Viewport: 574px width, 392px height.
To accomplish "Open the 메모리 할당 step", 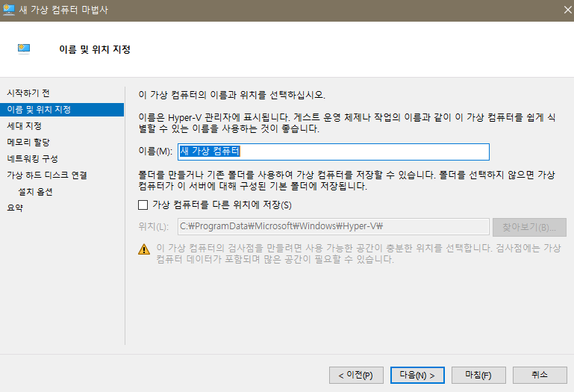I will coord(28,142).
